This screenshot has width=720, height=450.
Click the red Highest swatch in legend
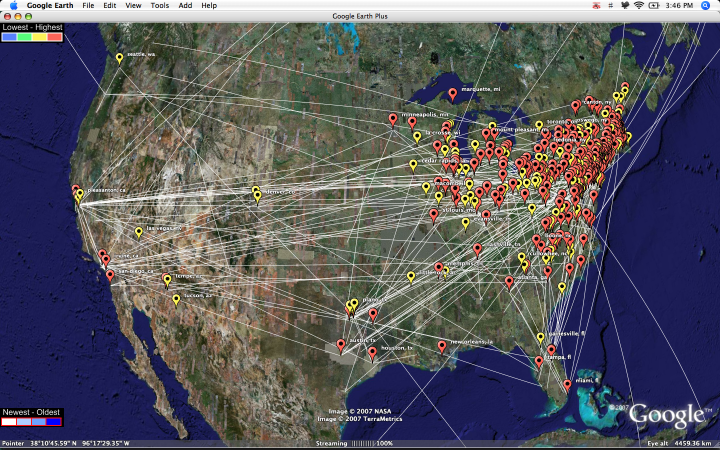(x=54, y=37)
